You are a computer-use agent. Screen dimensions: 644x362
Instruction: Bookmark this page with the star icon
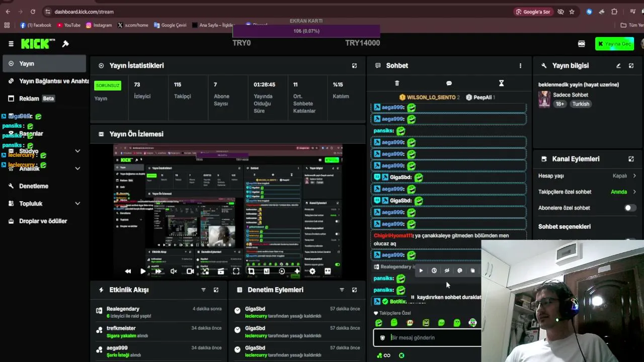click(572, 12)
